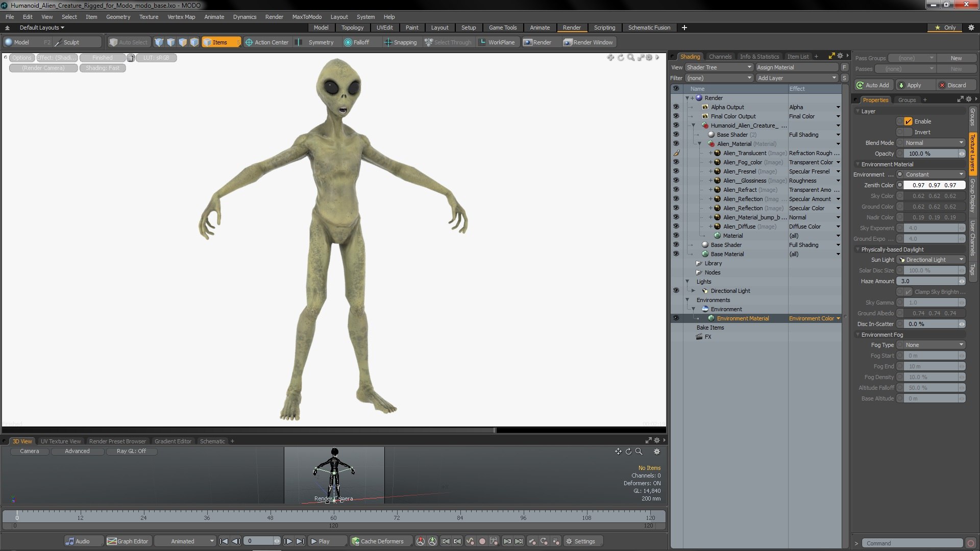Click the render viewport zoom magnifier

coord(631,58)
